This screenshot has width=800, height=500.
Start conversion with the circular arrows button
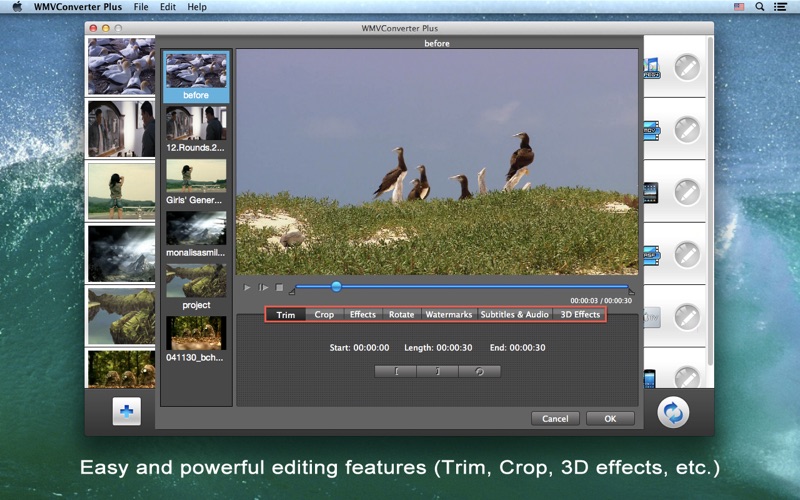click(673, 412)
